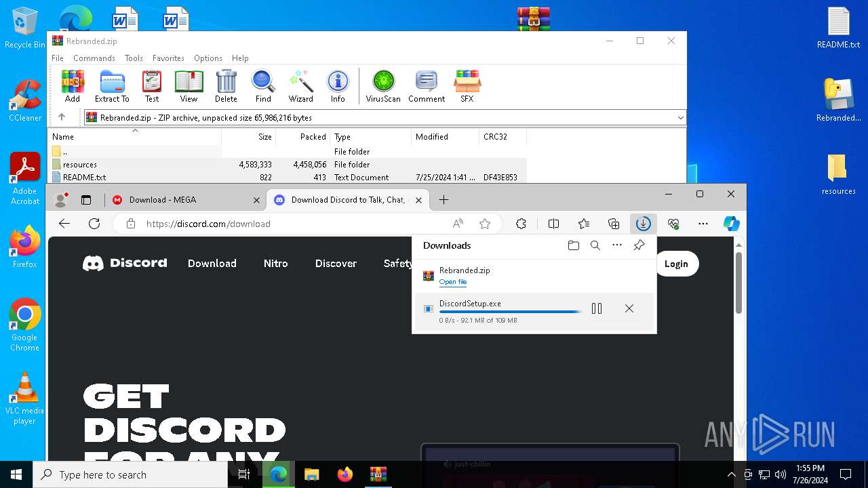Open Edge tab actions menu
The height and width of the screenshot is (488, 868).
pyautogui.click(x=86, y=200)
